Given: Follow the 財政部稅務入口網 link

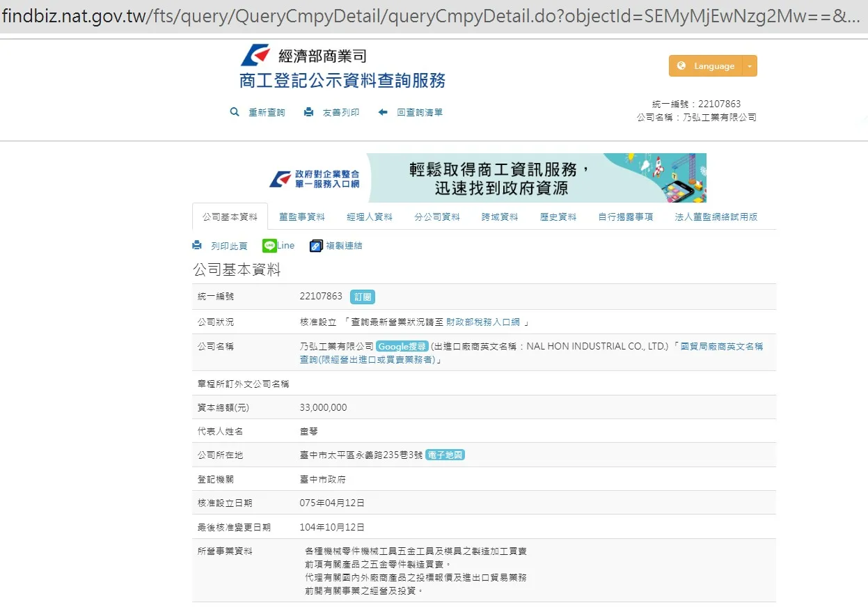Looking at the screenshot, I should click(483, 322).
